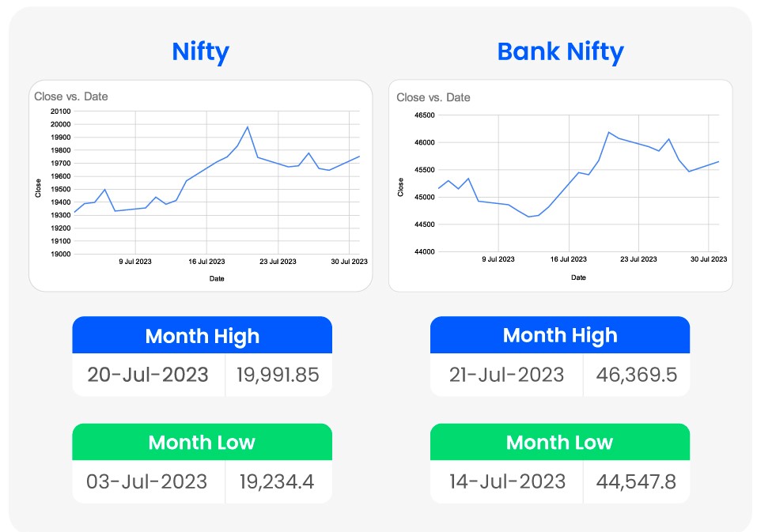Click the 16 Jul 2023 label on Nifty chart

click(206, 261)
